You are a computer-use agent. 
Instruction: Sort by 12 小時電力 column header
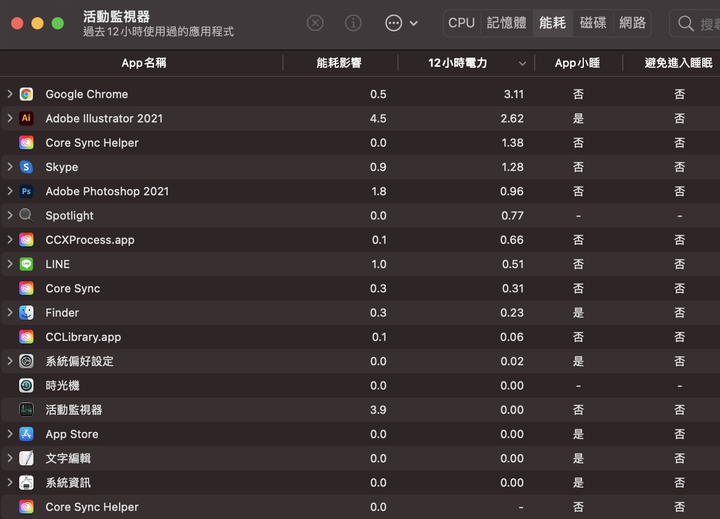466,63
